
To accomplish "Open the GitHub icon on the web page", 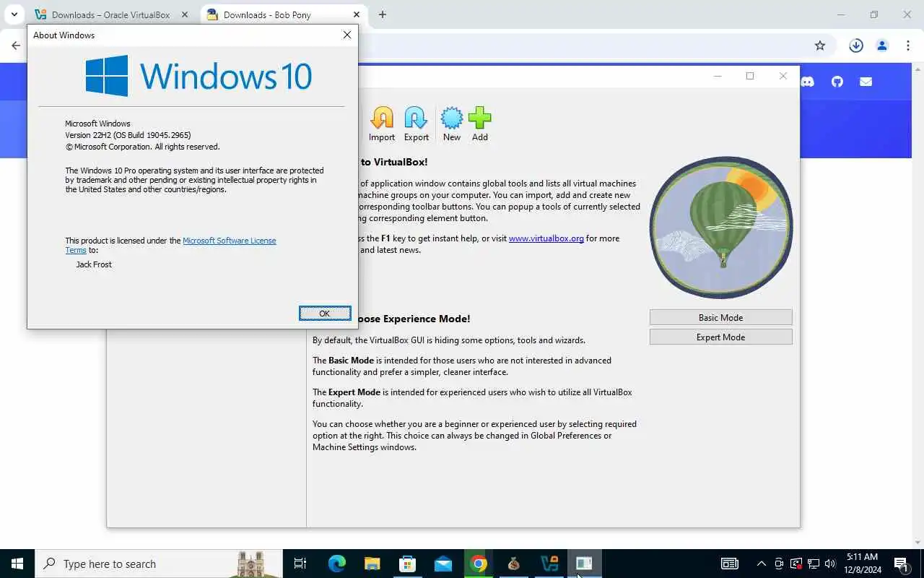I will pos(837,82).
